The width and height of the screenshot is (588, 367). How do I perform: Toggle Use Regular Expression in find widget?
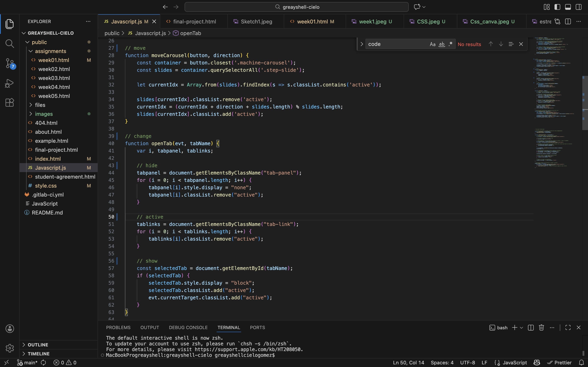[x=451, y=44]
